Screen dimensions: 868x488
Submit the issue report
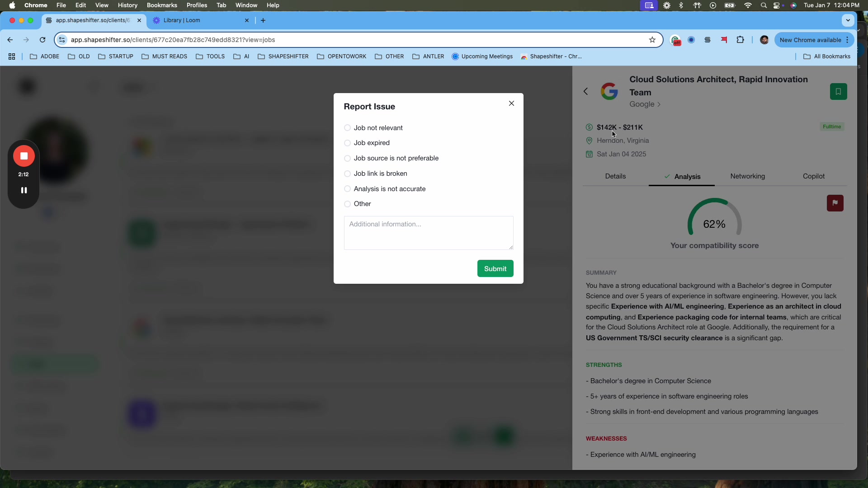point(495,268)
